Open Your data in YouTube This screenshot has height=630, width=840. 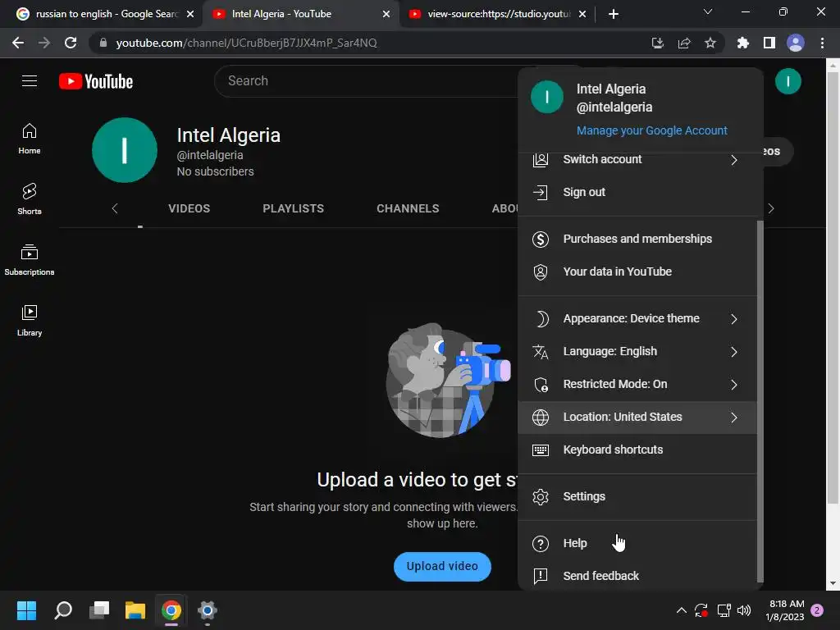pyautogui.click(x=637, y=272)
